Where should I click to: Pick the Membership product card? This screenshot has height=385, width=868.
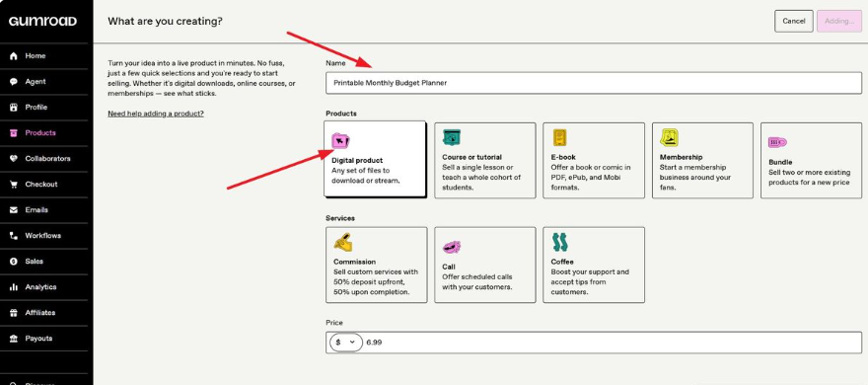pos(702,160)
